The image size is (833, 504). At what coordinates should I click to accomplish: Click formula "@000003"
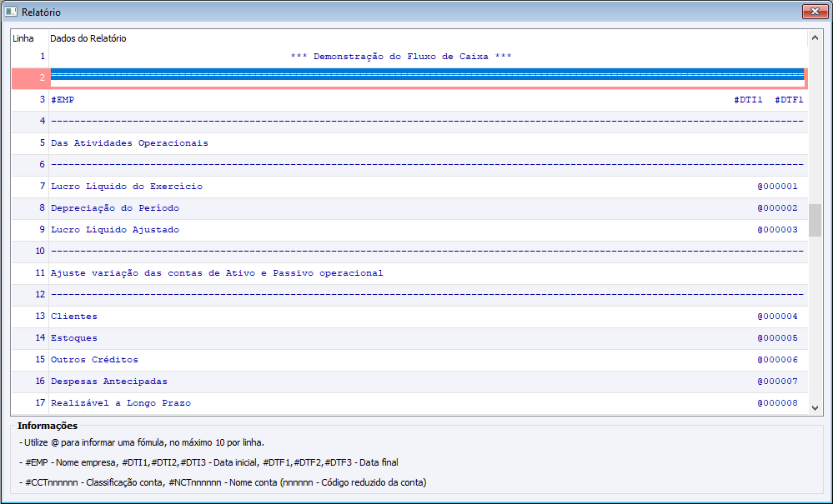[x=777, y=230]
